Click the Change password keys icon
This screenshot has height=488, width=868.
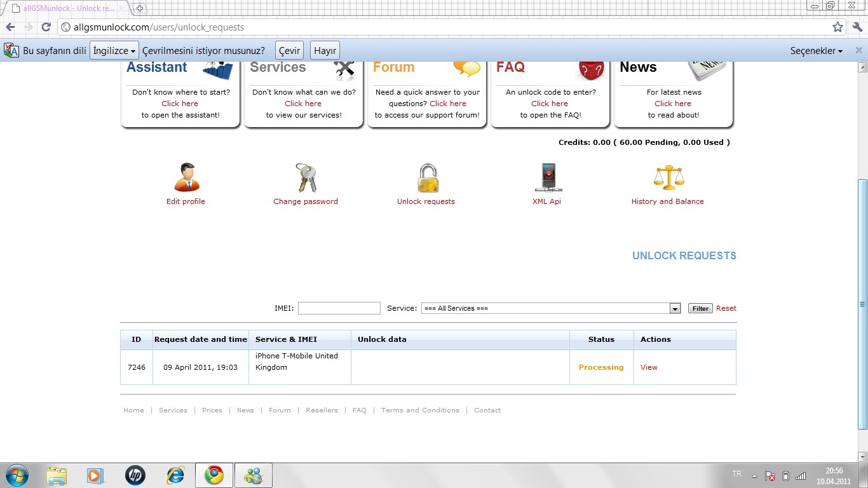pos(306,177)
